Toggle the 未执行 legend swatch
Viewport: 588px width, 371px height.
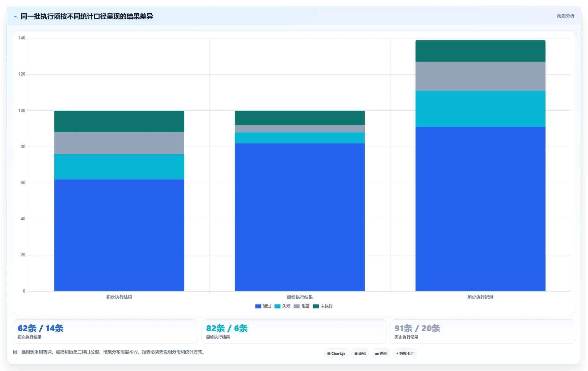pos(316,306)
